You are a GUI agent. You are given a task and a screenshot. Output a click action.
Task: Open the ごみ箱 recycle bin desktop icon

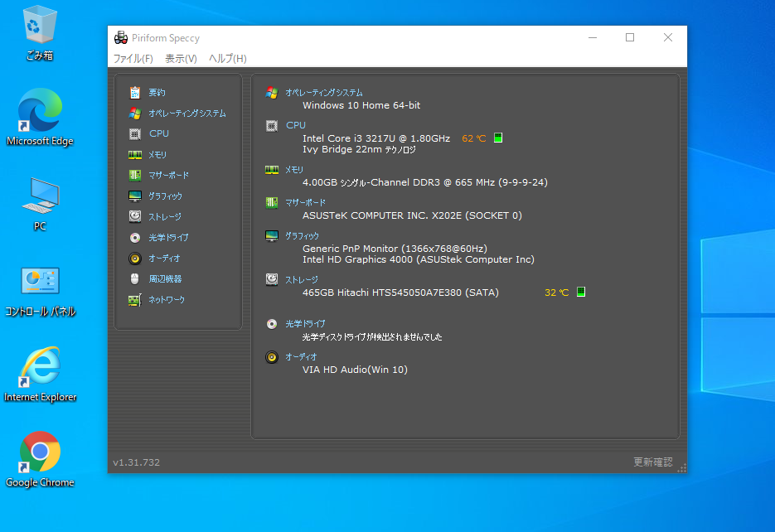pyautogui.click(x=40, y=34)
